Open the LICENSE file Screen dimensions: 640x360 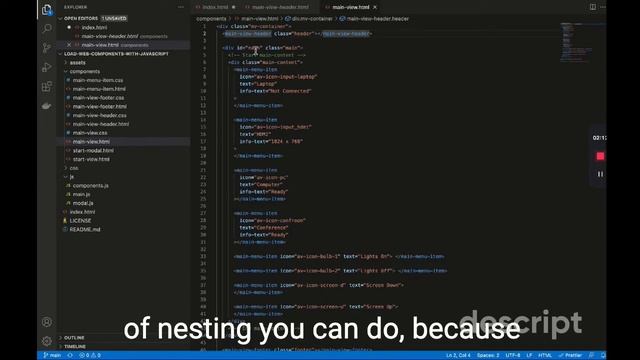(80, 221)
